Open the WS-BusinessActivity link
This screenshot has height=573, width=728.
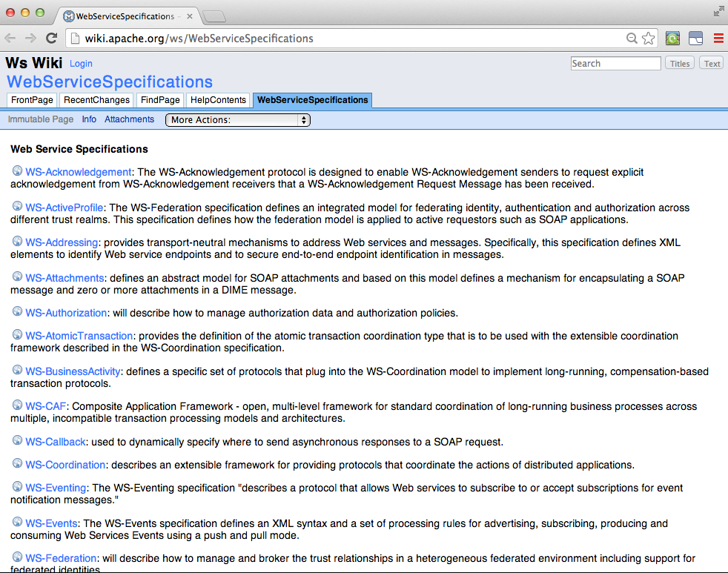[x=73, y=371]
